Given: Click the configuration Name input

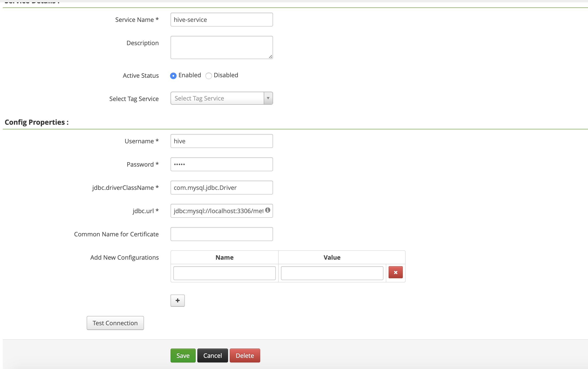Looking at the screenshot, I should 224,273.
